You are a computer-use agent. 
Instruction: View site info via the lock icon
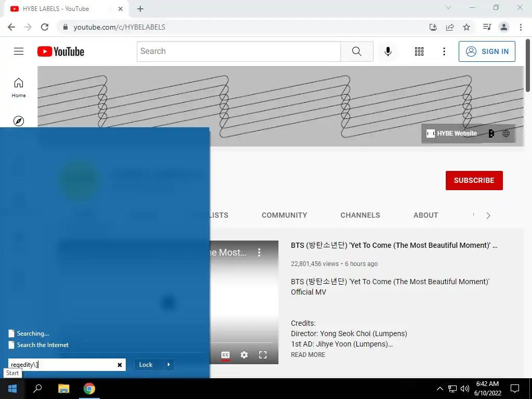pos(65,27)
